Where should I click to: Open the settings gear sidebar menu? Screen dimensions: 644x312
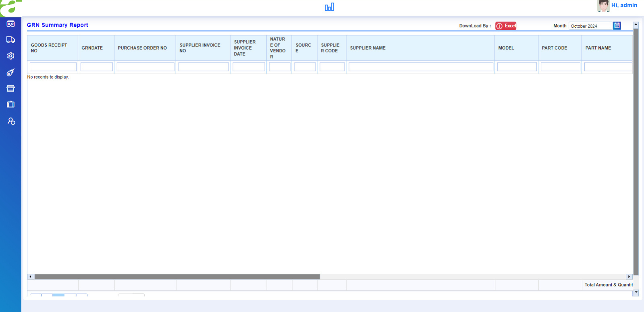[x=10, y=56]
